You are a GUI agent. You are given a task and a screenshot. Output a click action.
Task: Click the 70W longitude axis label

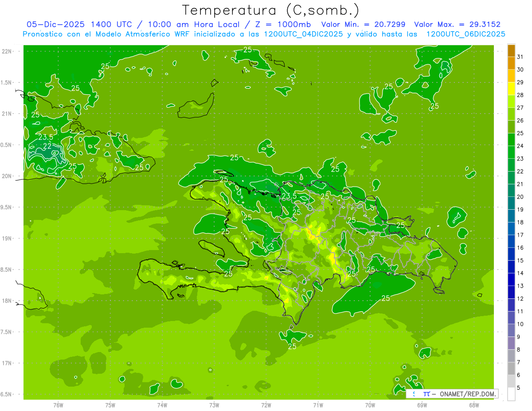coord(370,406)
